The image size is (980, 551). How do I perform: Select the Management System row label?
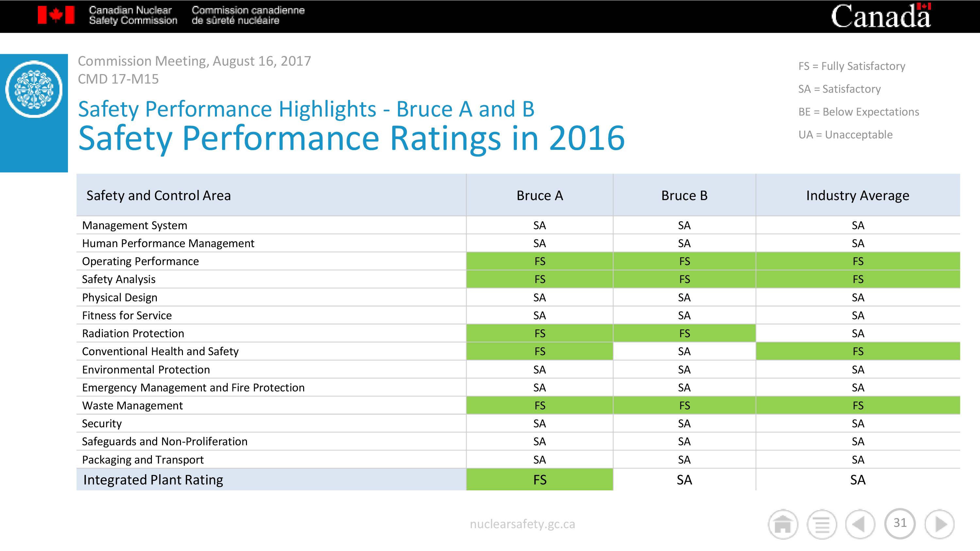point(135,226)
